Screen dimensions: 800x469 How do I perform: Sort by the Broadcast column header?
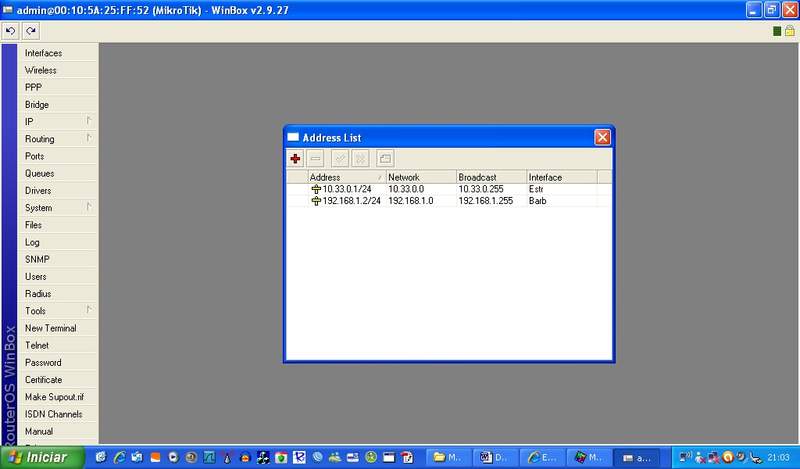[492, 178]
